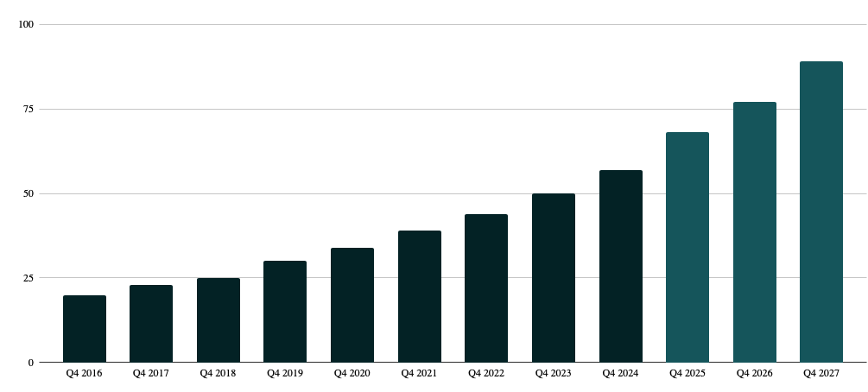Click the 75 y-axis value
Viewport: 868px width, 392px height.
click(x=29, y=109)
